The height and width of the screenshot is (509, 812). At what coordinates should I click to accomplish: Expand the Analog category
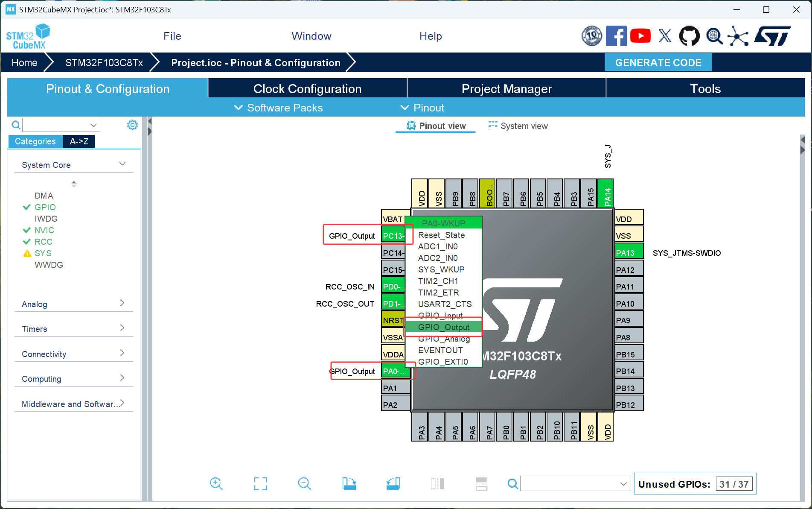[x=74, y=304]
